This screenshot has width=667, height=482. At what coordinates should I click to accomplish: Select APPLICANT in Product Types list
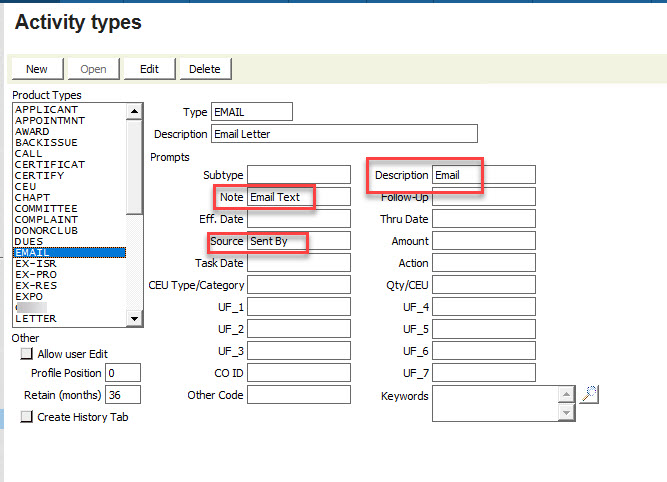coord(46,109)
